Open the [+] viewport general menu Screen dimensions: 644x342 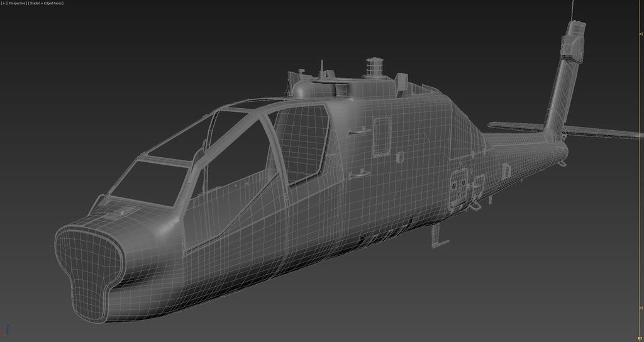click(x=3, y=3)
